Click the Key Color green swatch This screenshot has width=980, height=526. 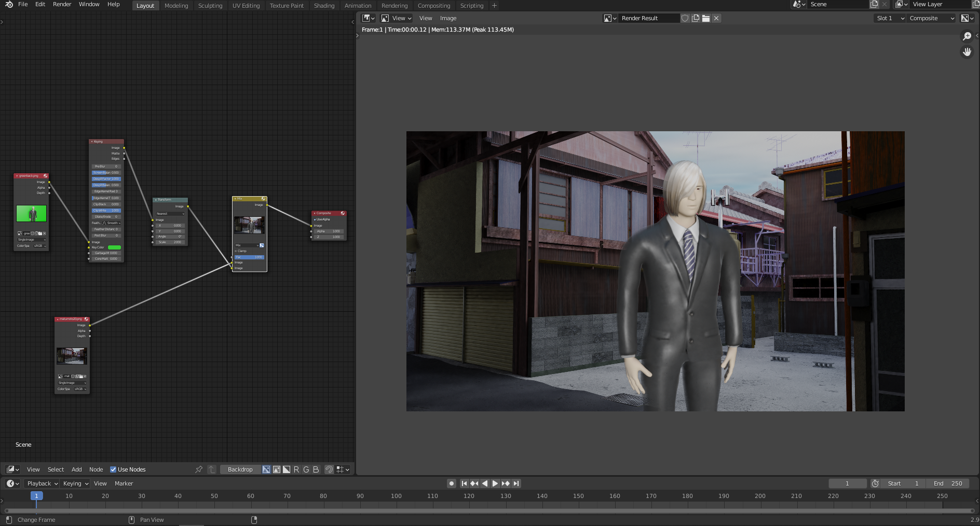pyautogui.click(x=114, y=247)
